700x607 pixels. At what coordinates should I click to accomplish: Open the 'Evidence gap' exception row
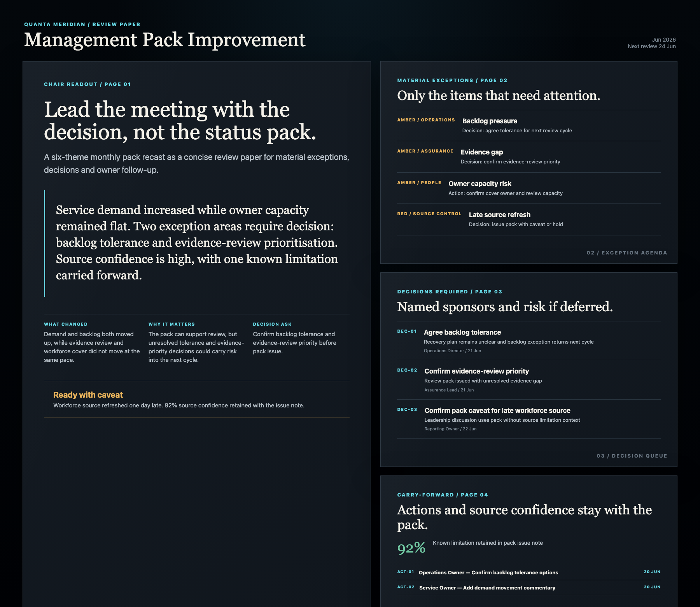pos(529,157)
